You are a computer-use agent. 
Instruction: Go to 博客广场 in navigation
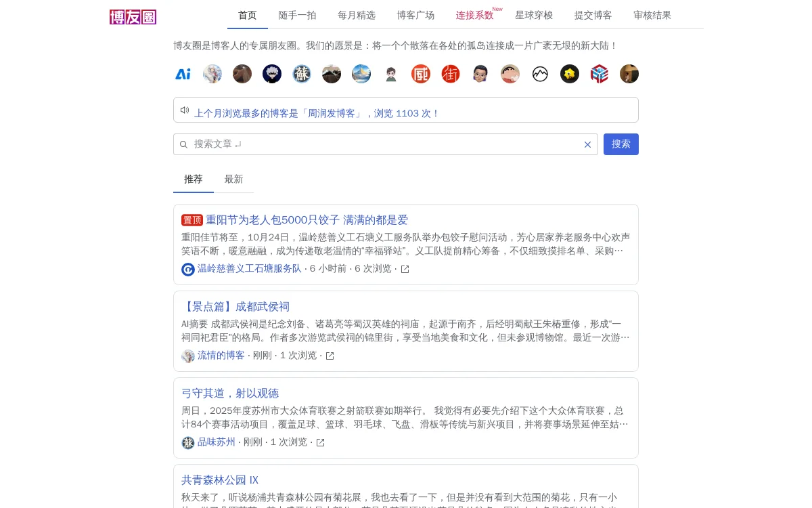415,15
